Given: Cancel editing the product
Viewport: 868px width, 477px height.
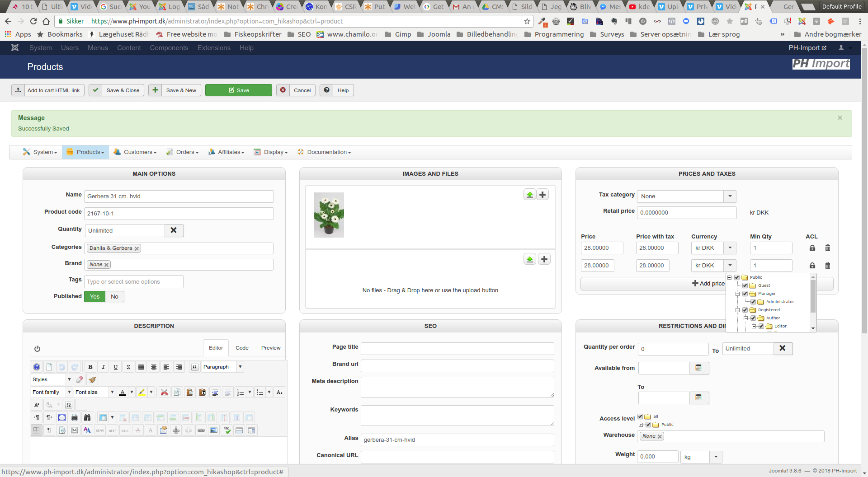Looking at the screenshot, I should [x=296, y=90].
